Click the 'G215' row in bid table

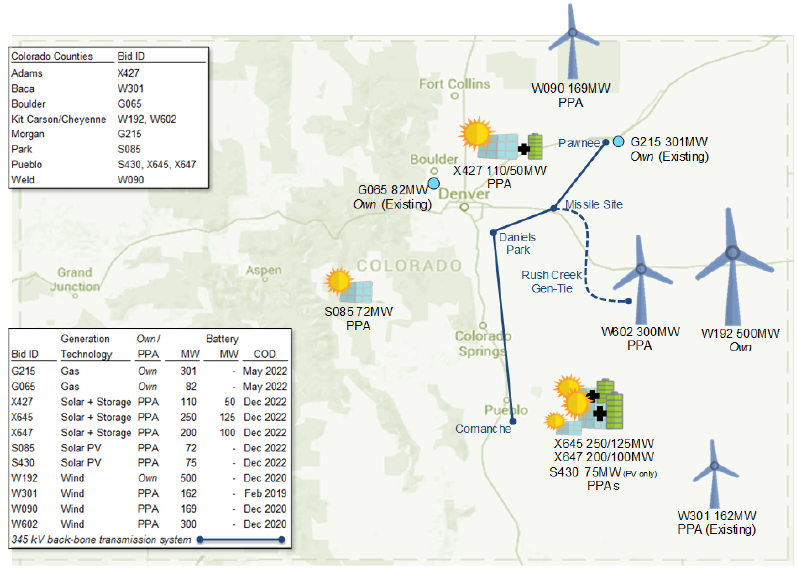(149, 371)
